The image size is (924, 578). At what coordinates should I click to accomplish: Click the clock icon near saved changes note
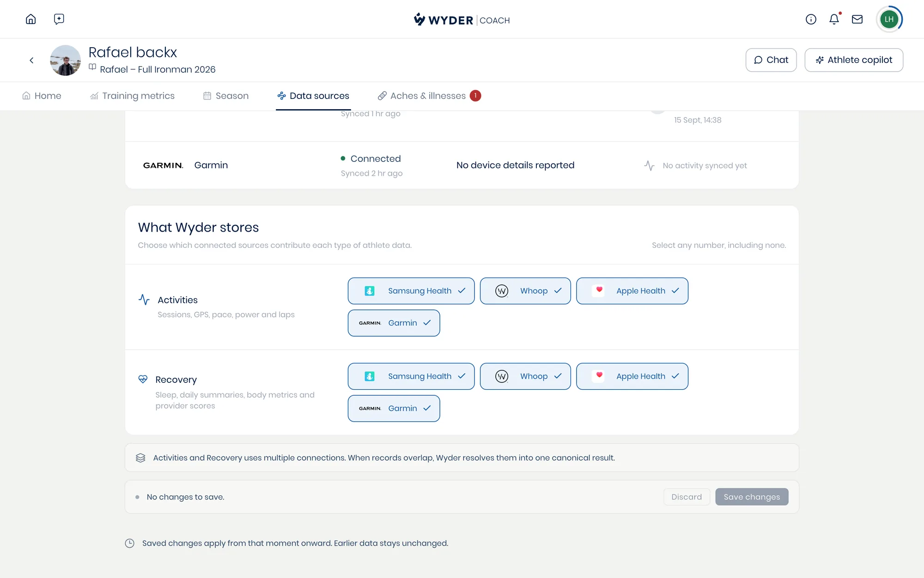[129, 543]
